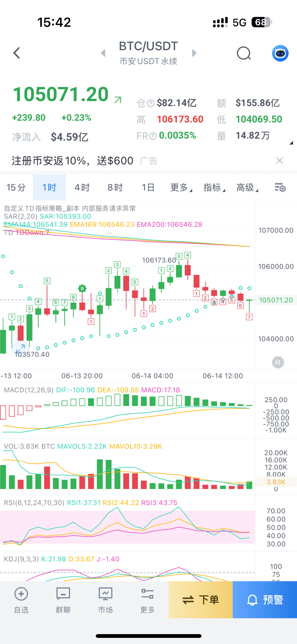Tap the 105071.20 price axis tag

pos(276,300)
